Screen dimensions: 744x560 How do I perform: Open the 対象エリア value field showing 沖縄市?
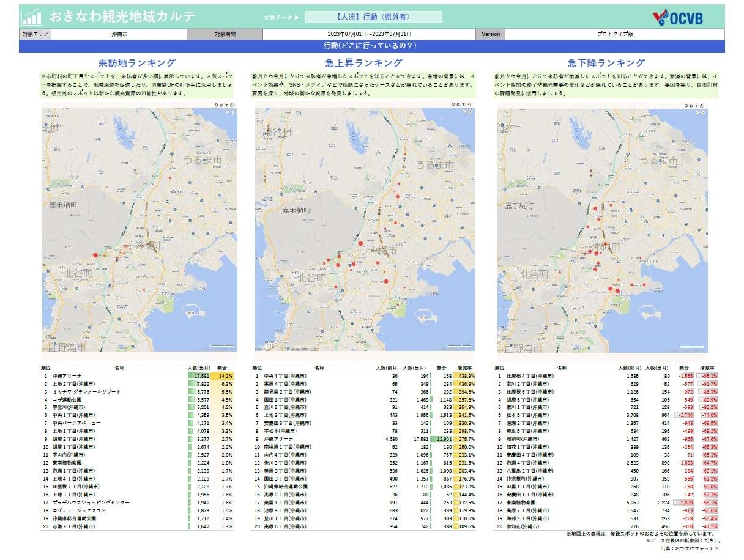coord(120,34)
